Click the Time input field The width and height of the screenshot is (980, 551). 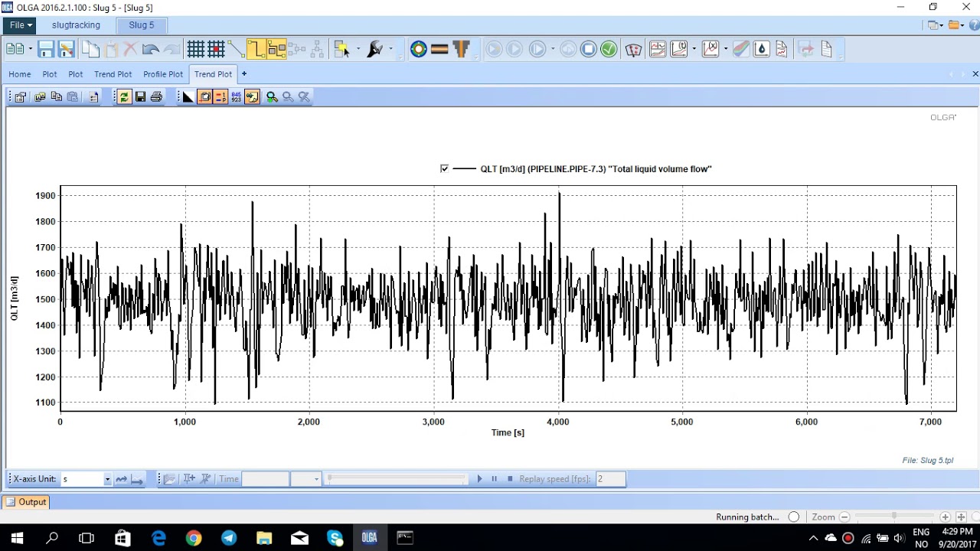pyautogui.click(x=265, y=479)
